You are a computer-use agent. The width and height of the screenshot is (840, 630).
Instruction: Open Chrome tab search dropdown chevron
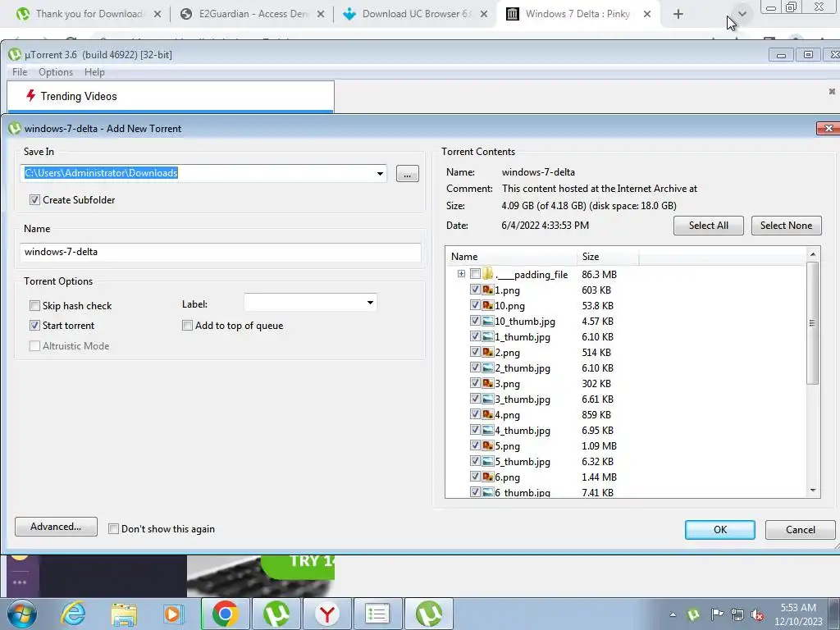click(x=742, y=14)
